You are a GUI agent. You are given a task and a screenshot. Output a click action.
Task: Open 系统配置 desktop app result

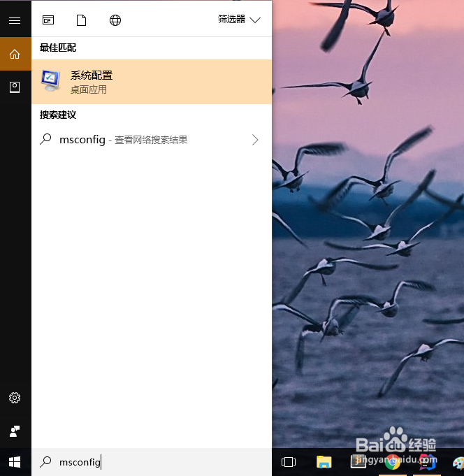coord(152,82)
